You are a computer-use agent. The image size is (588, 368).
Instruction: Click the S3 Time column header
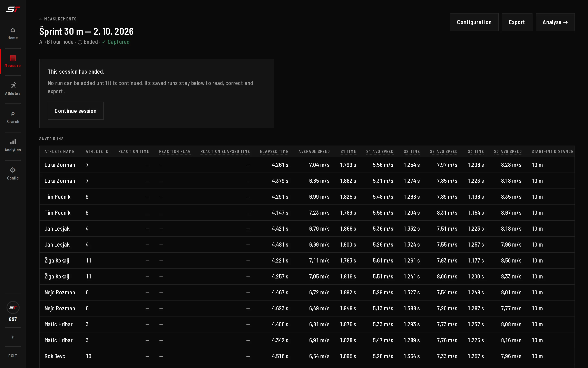point(476,151)
